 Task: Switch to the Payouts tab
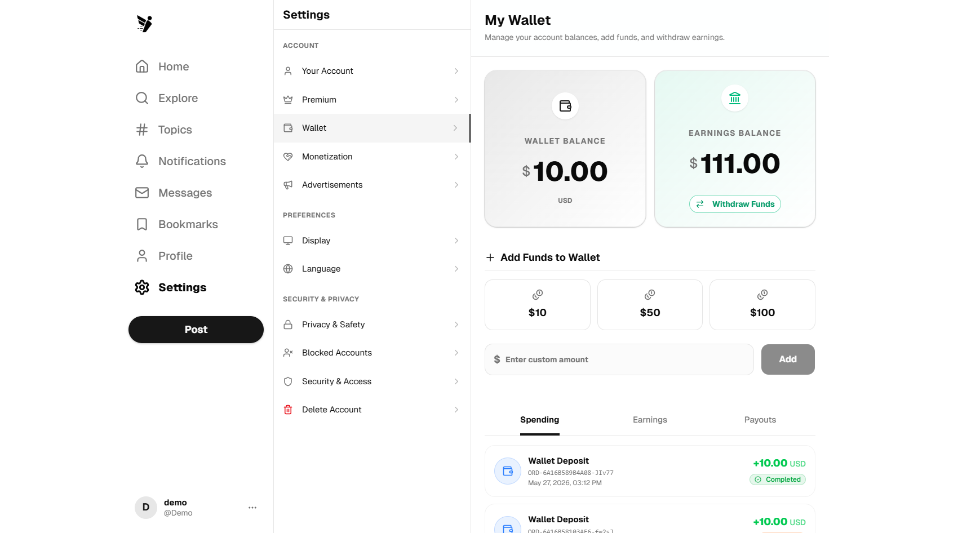click(760, 420)
